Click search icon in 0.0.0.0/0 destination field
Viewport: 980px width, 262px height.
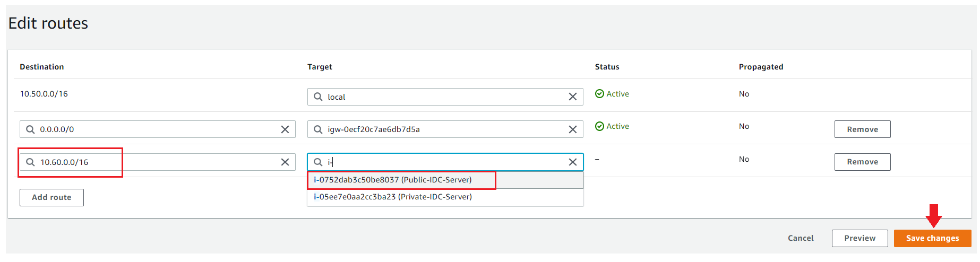30,129
